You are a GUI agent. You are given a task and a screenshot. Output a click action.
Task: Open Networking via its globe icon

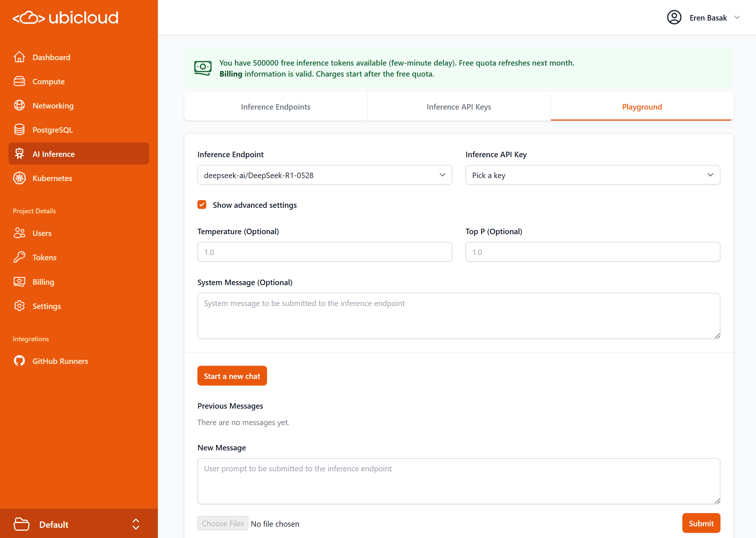coord(19,106)
